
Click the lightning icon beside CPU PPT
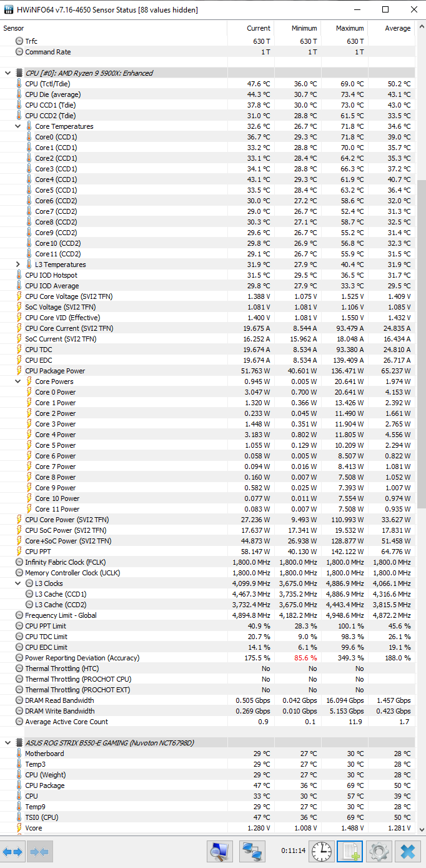(x=19, y=552)
